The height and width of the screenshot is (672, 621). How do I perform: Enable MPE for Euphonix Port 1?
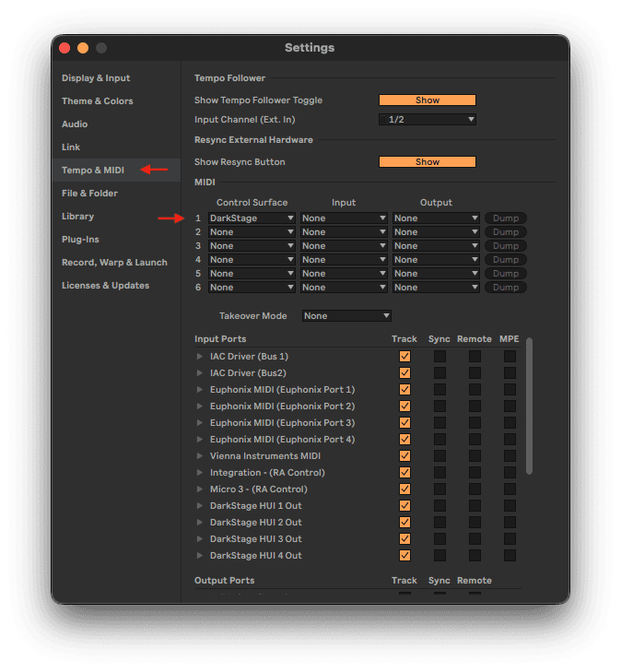[x=510, y=390]
